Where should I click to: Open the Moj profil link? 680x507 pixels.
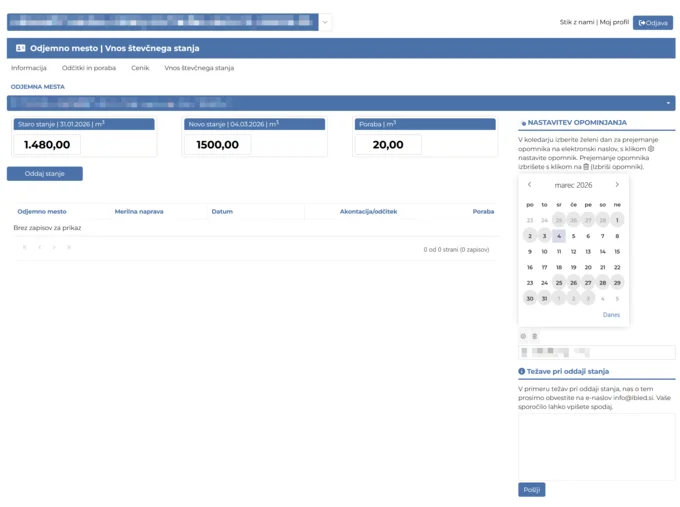614,22
